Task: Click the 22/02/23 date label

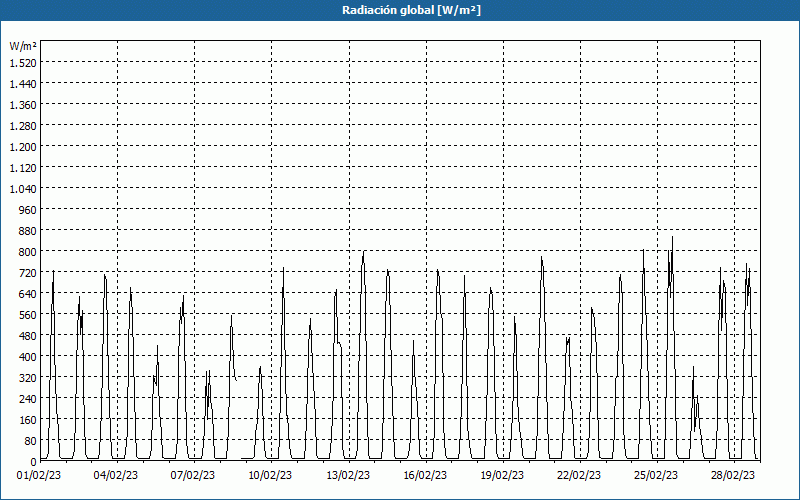Action: tap(579, 475)
